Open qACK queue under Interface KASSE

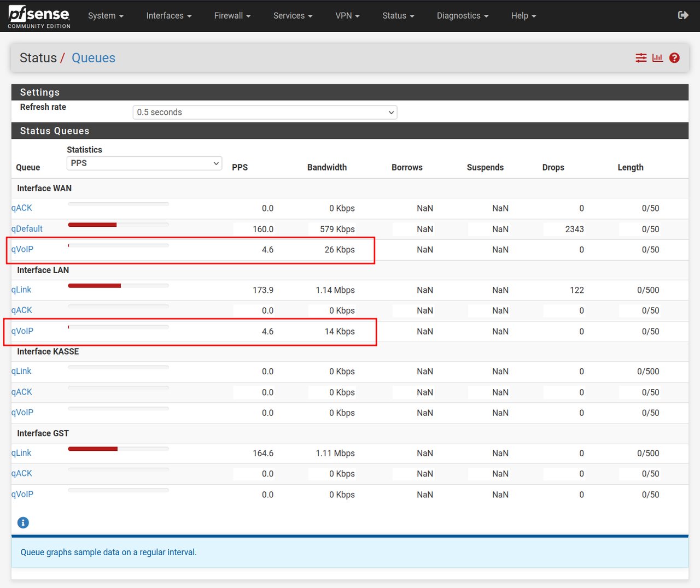point(22,392)
